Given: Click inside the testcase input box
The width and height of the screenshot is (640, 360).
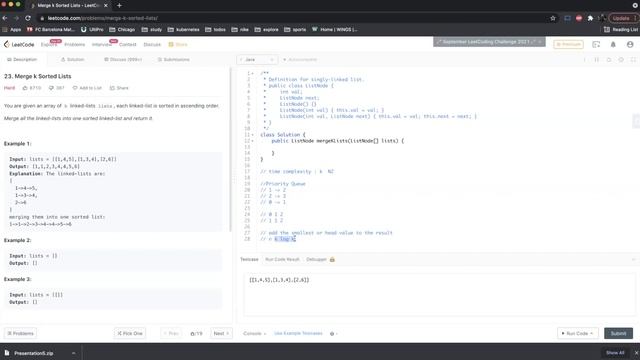Looking at the screenshot, I should 440,294.
